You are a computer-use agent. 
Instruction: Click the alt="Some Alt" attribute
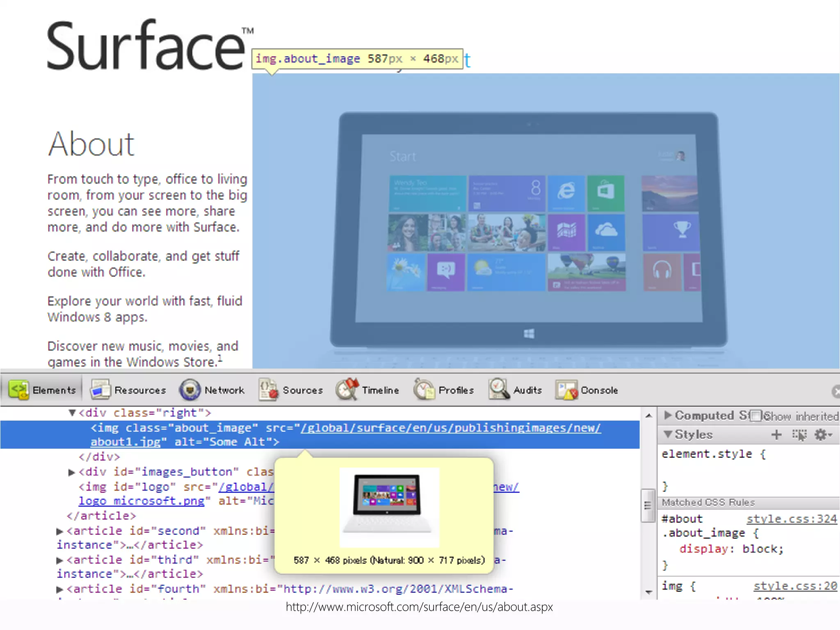tap(223, 442)
